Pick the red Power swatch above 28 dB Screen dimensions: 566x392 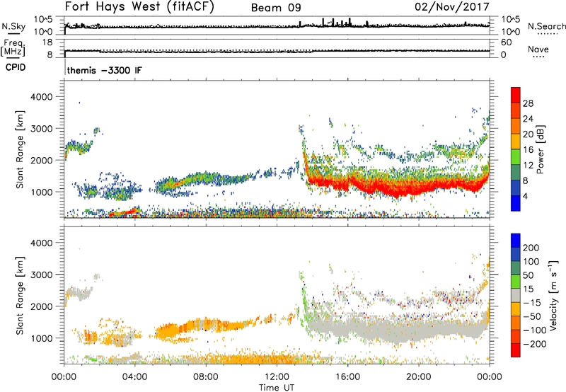coord(516,95)
